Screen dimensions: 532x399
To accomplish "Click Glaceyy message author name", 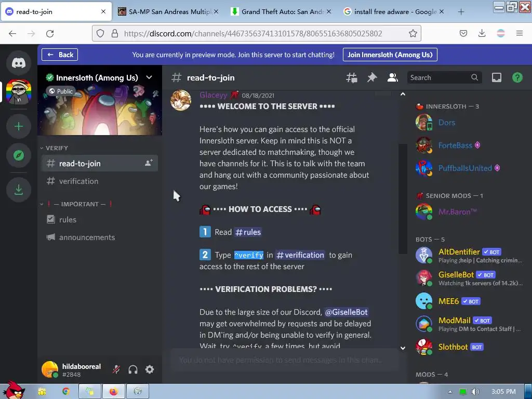I will (213, 95).
